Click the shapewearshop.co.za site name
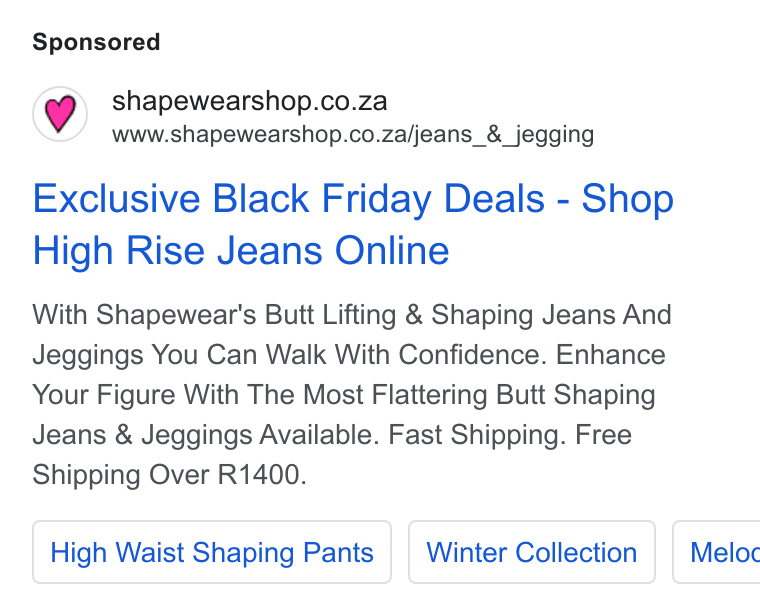Screen dimensions: 760x616 coord(250,101)
